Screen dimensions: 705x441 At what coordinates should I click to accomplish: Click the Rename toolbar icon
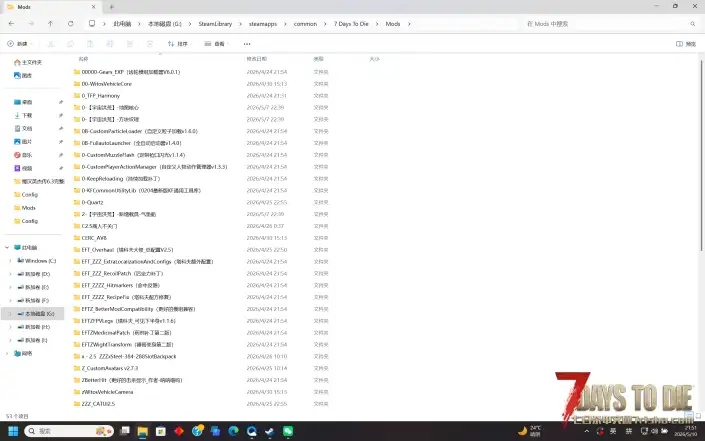110,44
